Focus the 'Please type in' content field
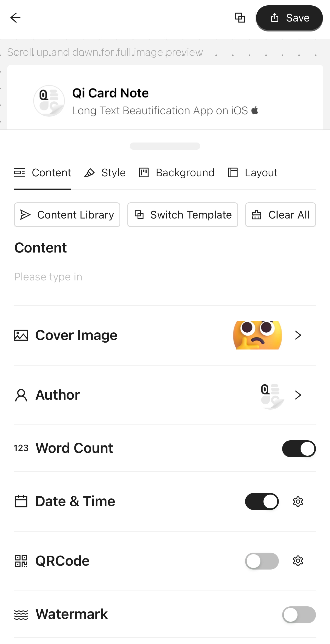 coord(165,277)
